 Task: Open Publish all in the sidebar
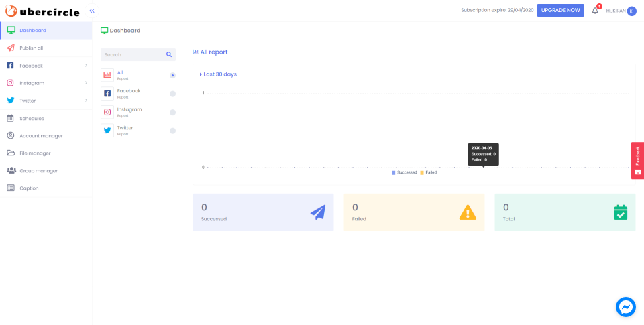coord(46,48)
